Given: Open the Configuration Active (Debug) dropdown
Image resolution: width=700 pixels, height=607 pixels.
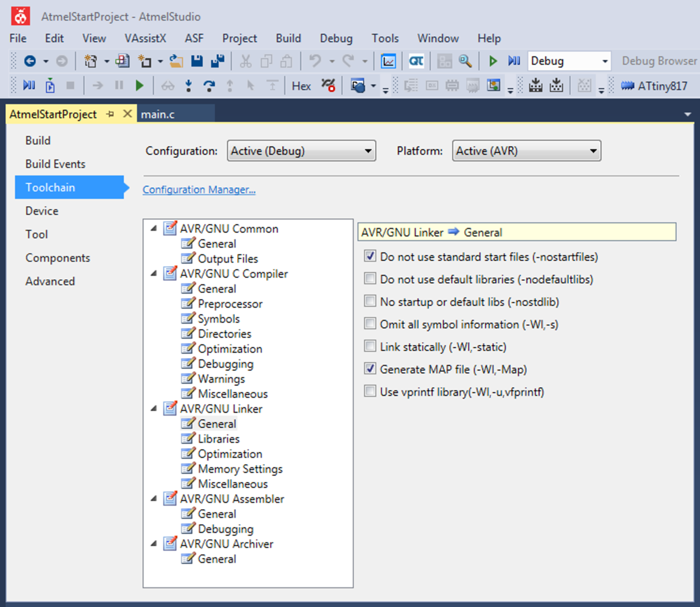Looking at the screenshot, I should [301, 151].
